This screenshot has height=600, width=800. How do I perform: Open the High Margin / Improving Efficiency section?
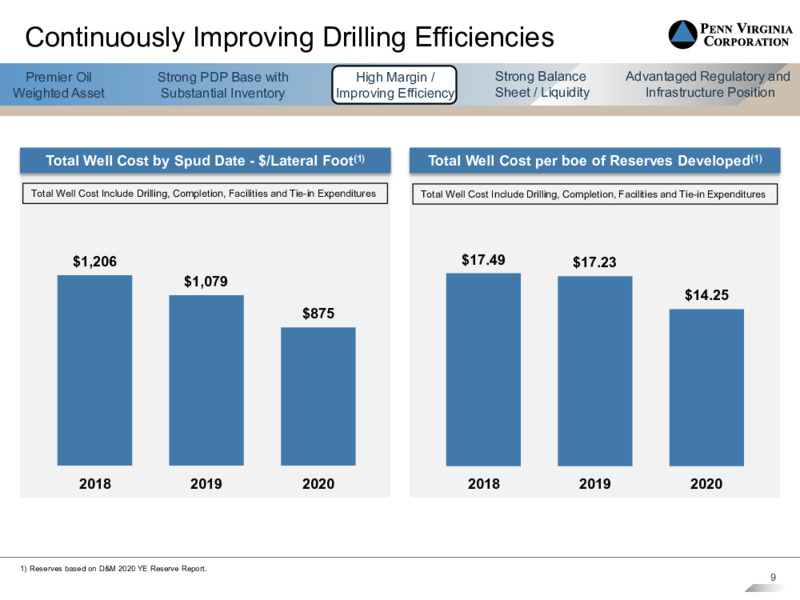[x=394, y=85]
